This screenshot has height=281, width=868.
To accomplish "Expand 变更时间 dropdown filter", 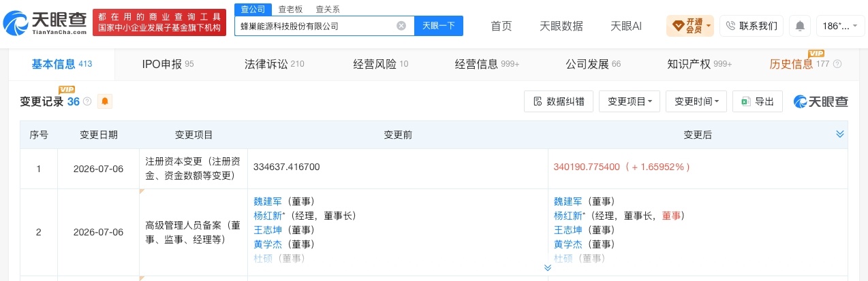I will point(696,101).
